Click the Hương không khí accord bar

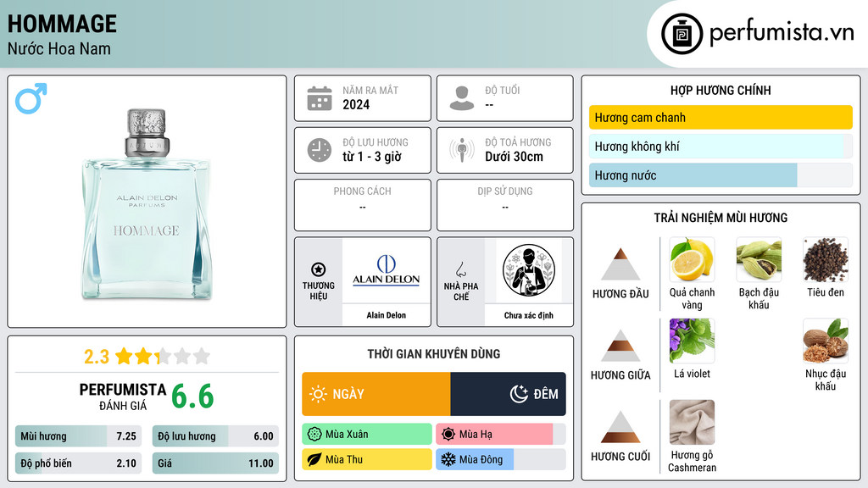721,146
